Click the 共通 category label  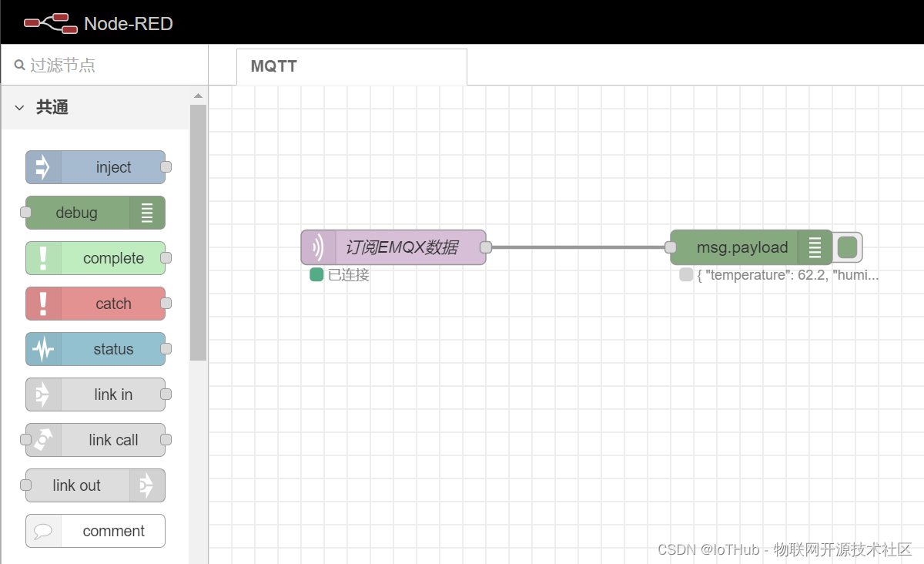pyautogui.click(x=52, y=108)
